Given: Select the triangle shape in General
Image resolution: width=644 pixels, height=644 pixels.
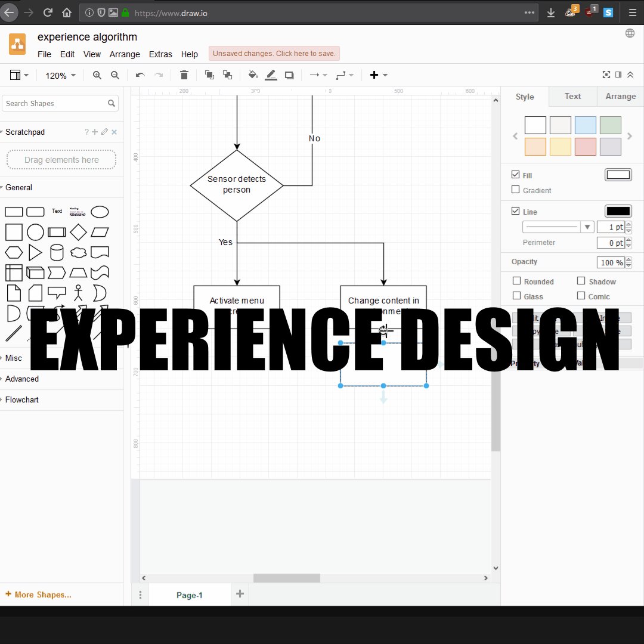Looking at the screenshot, I should coord(35,253).
